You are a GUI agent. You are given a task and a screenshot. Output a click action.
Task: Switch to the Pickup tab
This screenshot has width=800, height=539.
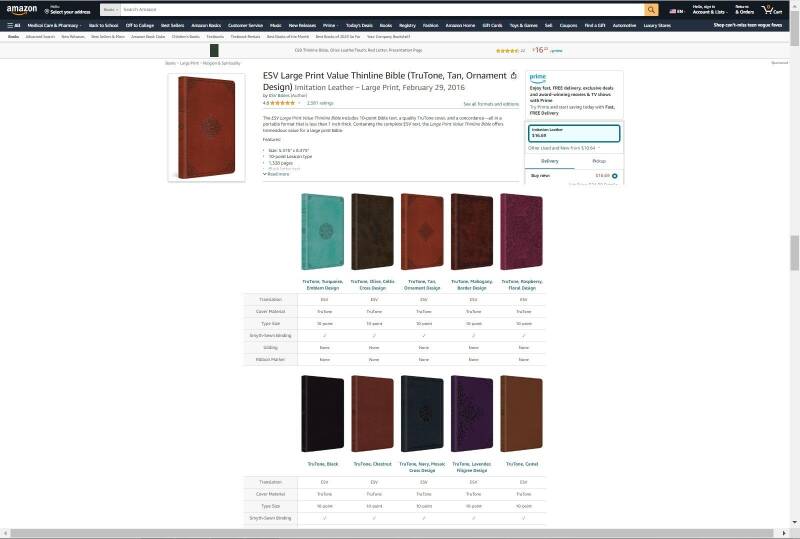[x=598, y=161]
